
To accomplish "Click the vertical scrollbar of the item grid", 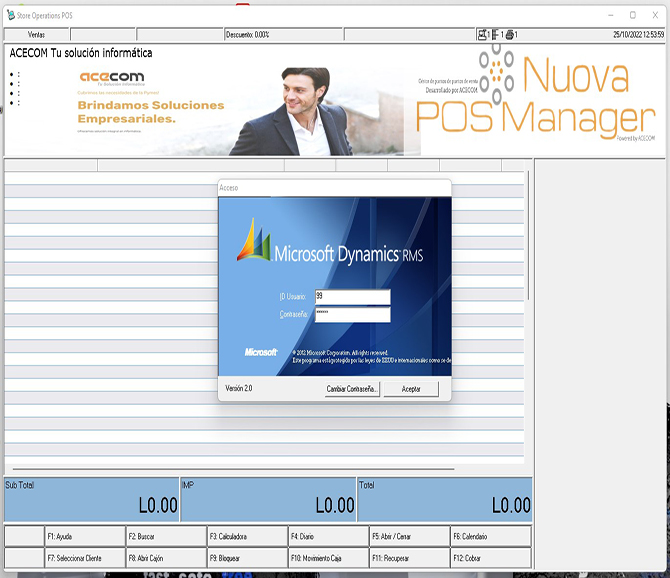I will coord(529,235).
